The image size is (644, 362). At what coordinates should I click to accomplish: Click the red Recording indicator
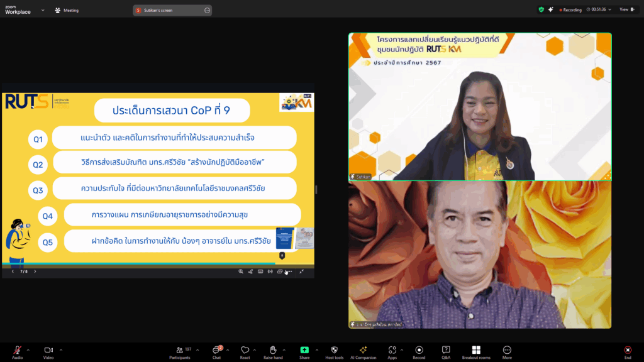pyautogui.click(x=570, y=10)
